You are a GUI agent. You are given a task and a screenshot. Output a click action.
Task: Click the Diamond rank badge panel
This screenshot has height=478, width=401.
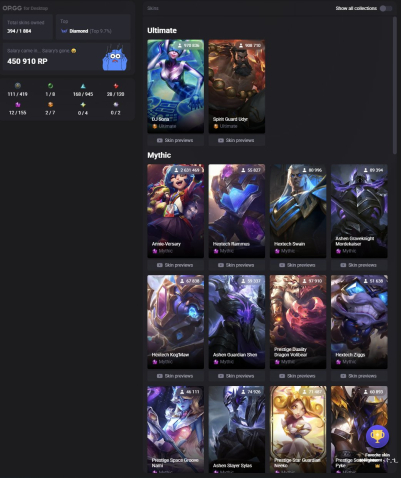[x=93, y=27]
